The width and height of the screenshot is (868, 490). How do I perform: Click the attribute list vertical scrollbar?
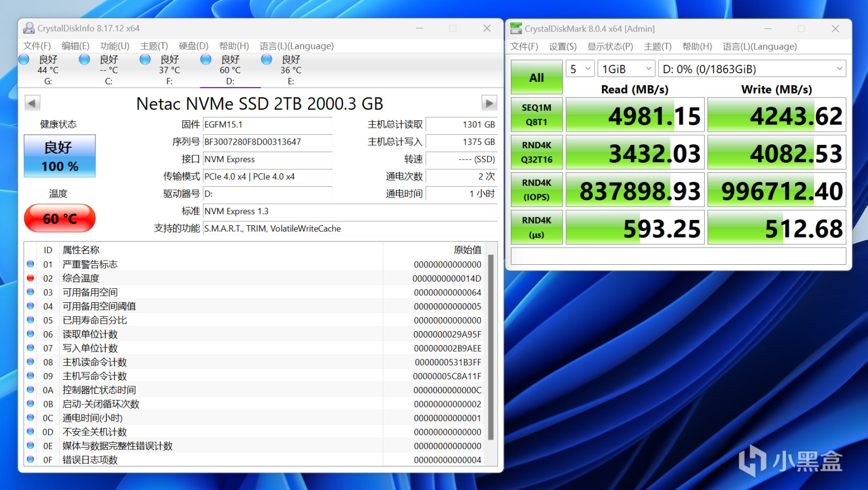(x=491, y=348)
